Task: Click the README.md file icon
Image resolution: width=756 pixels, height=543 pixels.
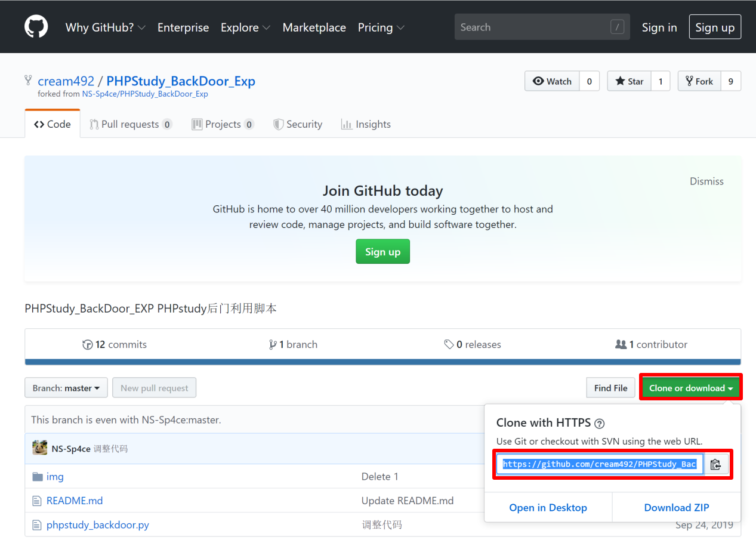Action: (x=38, y=501)
